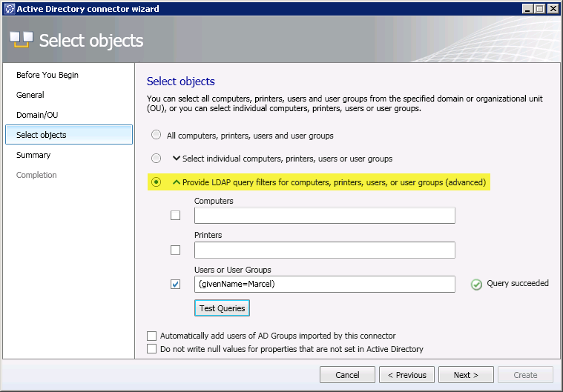This screenshot has height=392, width=563.
Task: Enable the Printers filter checkbox
Action: 176,250
